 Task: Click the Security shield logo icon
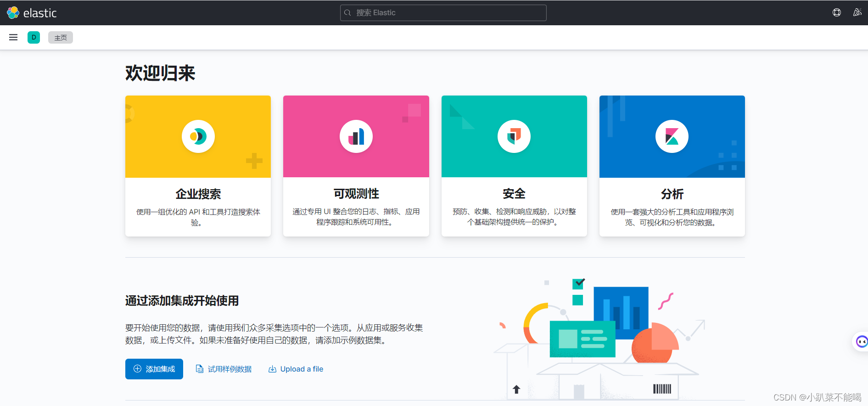click(x=514, y=136)
